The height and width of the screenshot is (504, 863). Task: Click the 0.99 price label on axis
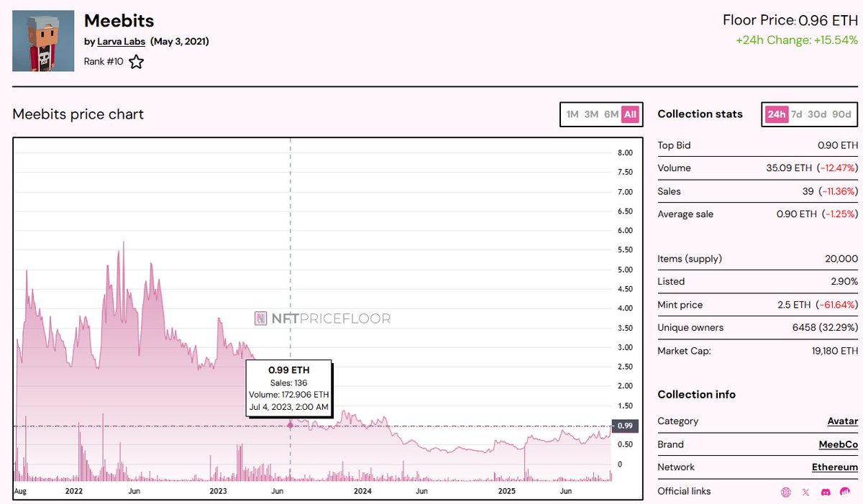pyautogui.click(x=625, y=426)
